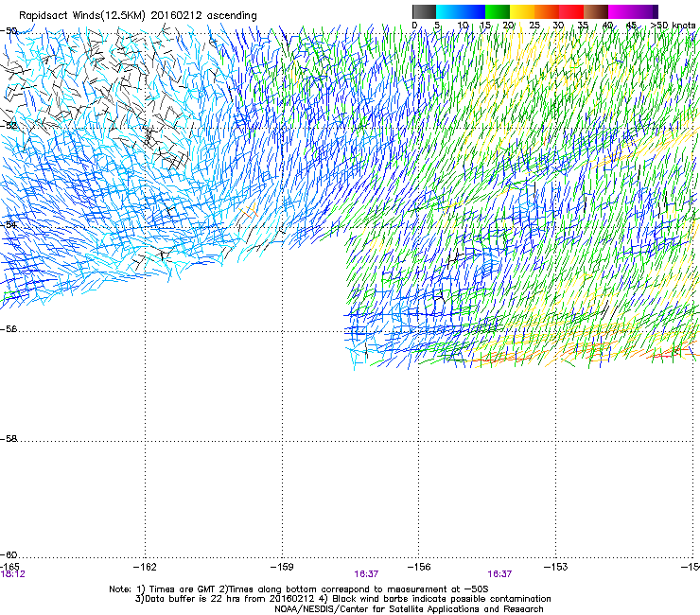Click the '-58' latitude axis label

9,439
